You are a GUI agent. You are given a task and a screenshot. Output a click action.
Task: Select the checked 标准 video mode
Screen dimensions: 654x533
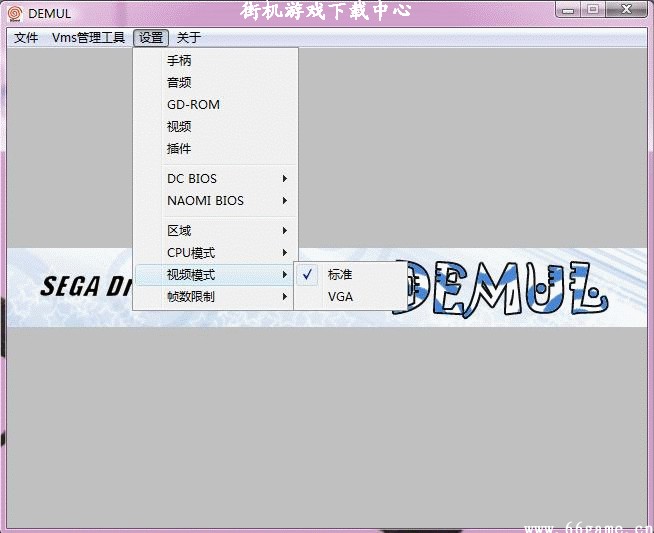(x=340, y=274)
